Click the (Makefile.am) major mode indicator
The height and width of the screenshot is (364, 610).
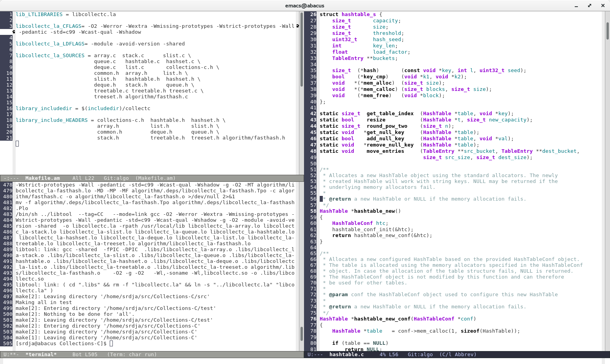[x=156, y=178]
